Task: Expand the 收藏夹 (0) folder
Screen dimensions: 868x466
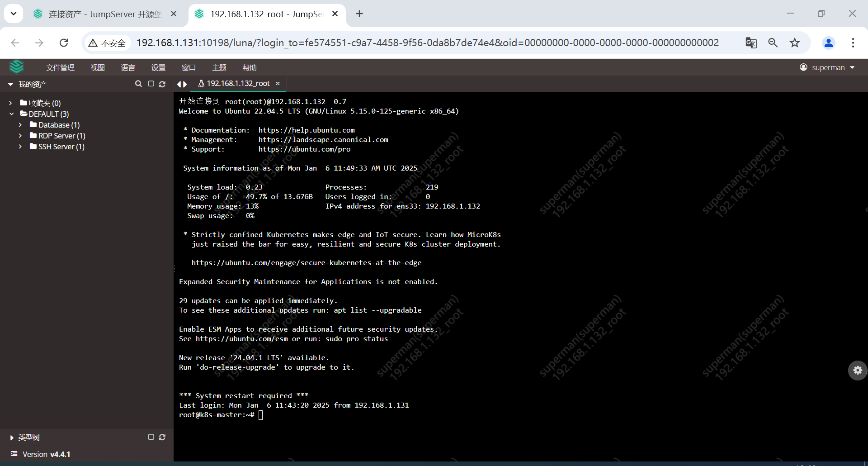Action: coord(10,103)
